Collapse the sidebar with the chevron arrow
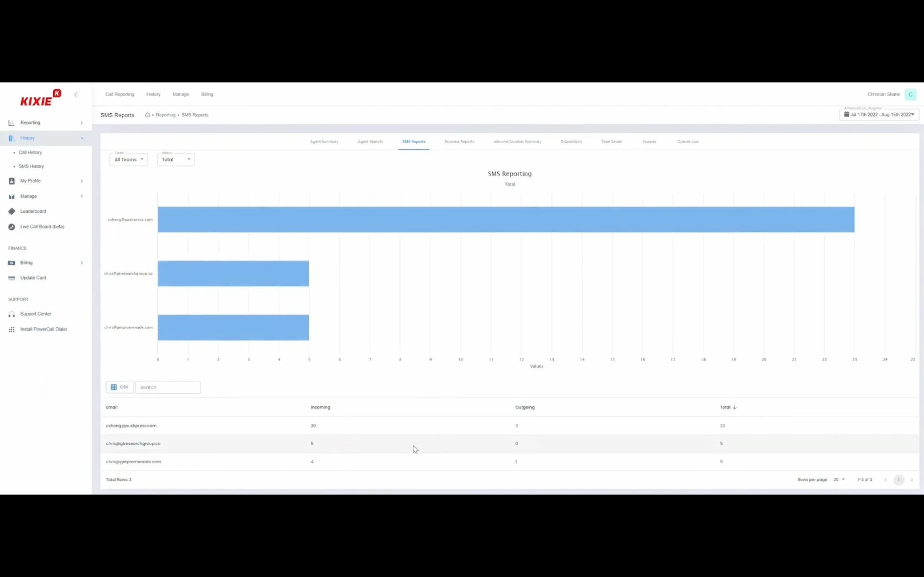This screenshot has width=924, height=577. click(76, 94)
